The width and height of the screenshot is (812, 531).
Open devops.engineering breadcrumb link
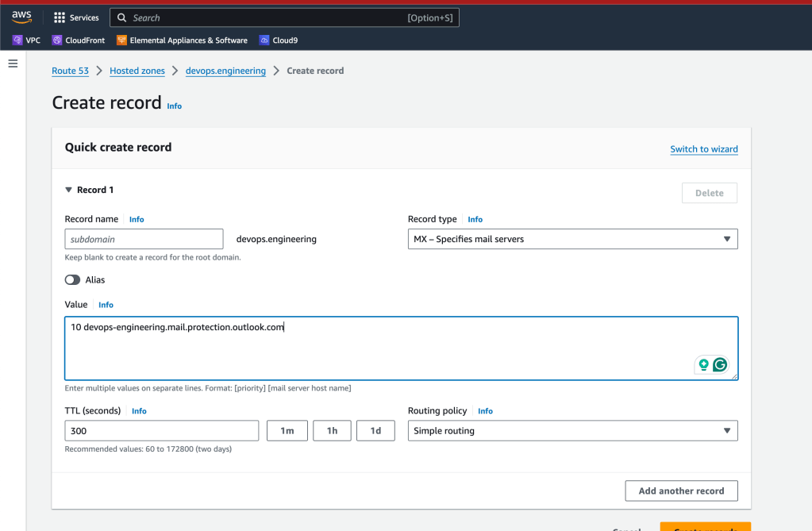(x=225, y=71)
